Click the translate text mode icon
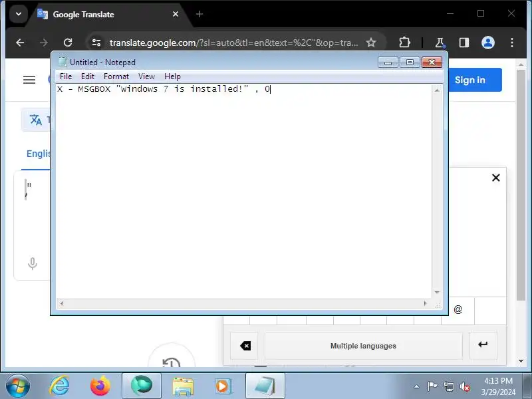This screenshot has height=399, width=532. tap(36, 120)
